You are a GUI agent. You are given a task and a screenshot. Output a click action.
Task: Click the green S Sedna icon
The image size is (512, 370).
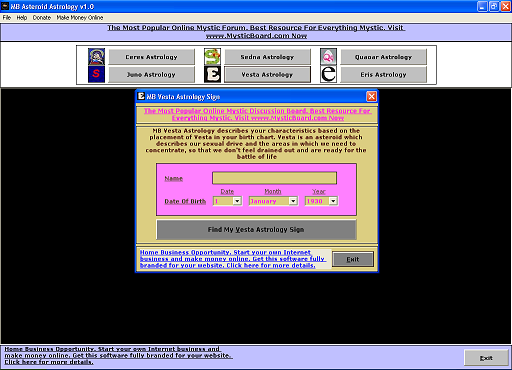(212, 56)
